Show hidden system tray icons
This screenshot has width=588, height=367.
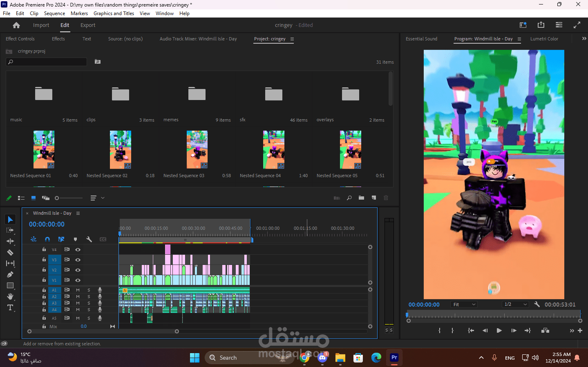[481, 358]
